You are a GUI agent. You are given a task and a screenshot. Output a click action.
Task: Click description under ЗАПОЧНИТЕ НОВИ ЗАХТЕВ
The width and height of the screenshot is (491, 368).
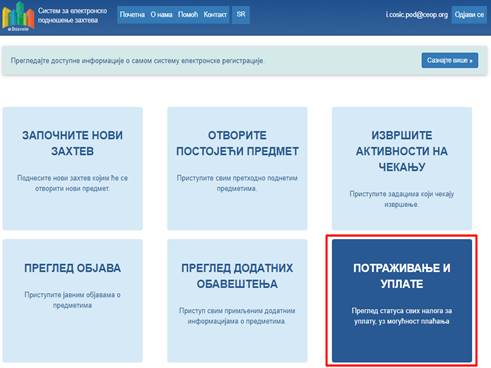pos(72,183)
